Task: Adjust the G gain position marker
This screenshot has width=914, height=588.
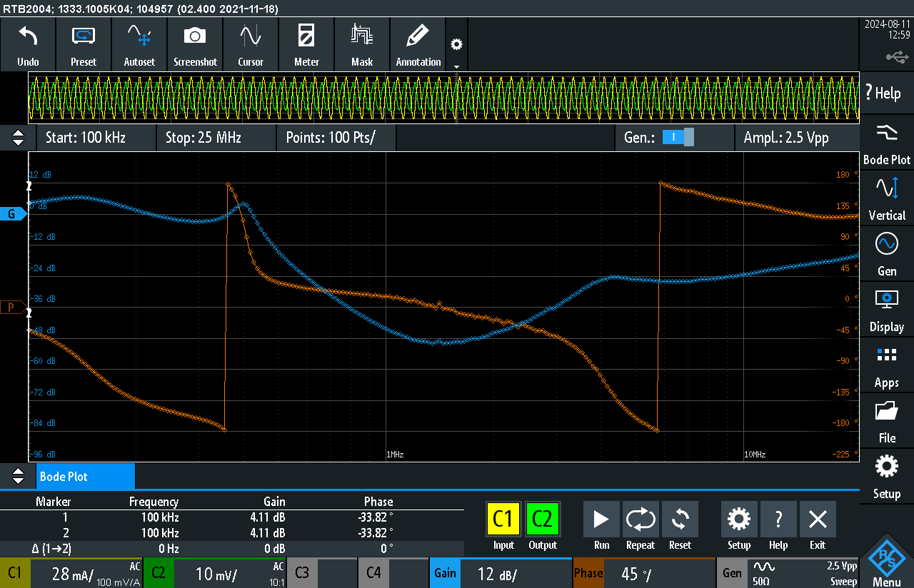Action: click(13, 214)
